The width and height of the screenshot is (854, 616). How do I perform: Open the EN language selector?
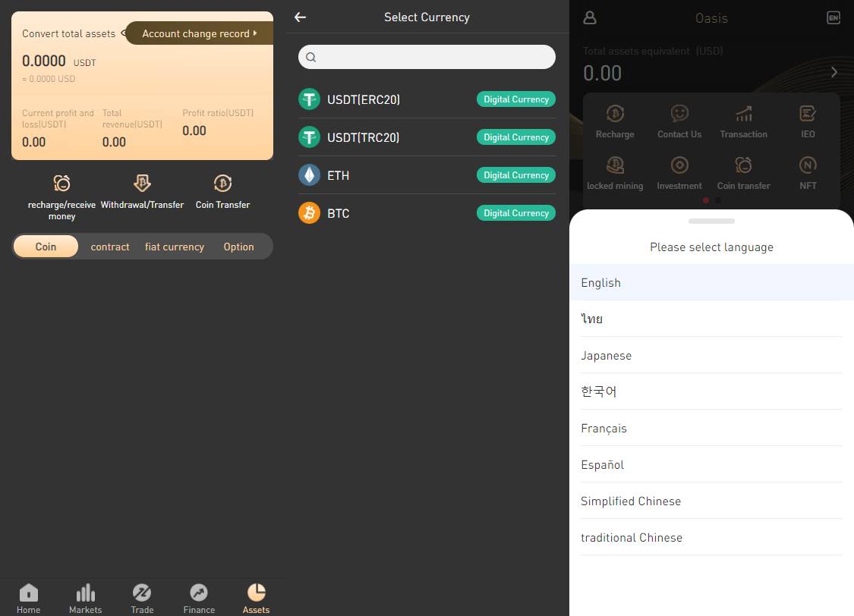834,18
